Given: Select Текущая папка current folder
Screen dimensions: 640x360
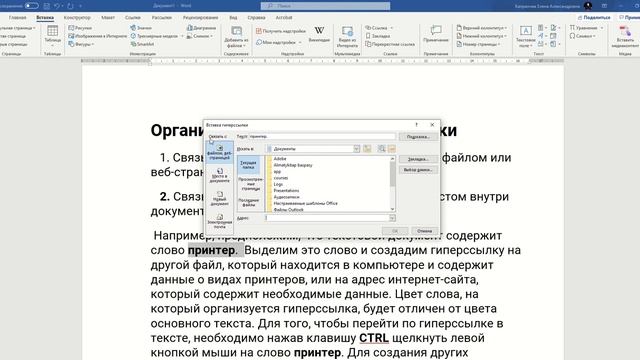Looking at the screenshot, I should tap(249, 165).
